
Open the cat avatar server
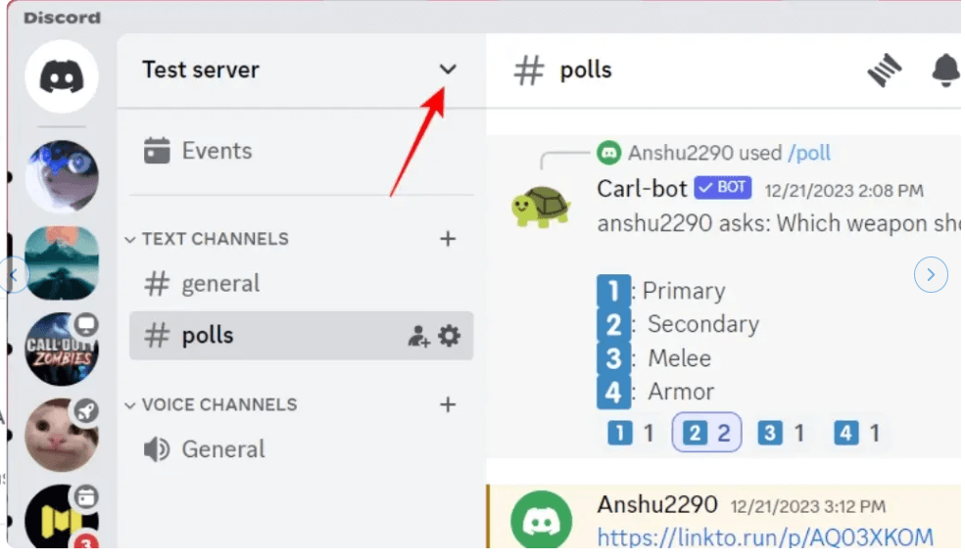click(x=62, y=434)
